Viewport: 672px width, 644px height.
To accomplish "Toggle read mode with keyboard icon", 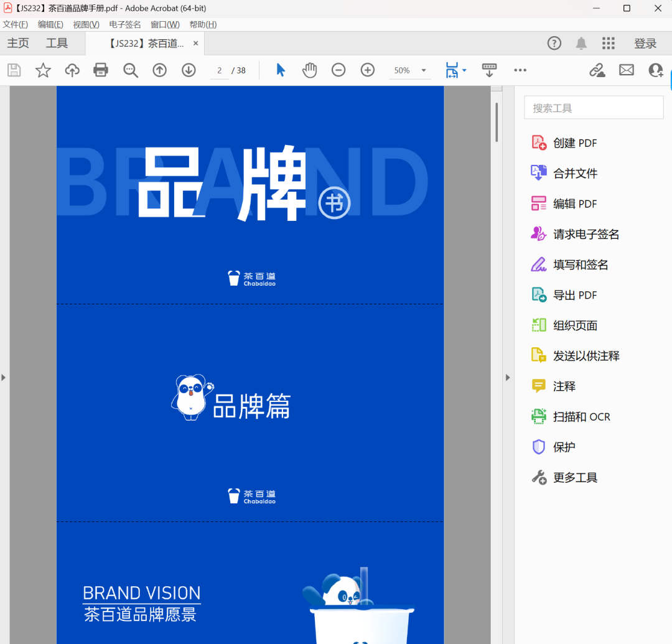I will 489,70.
